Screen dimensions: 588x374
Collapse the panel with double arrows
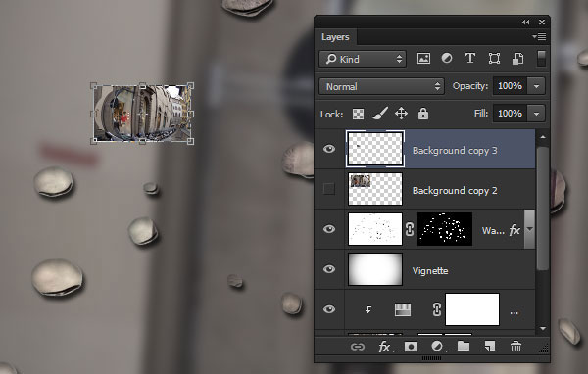[x=525, y=23]
